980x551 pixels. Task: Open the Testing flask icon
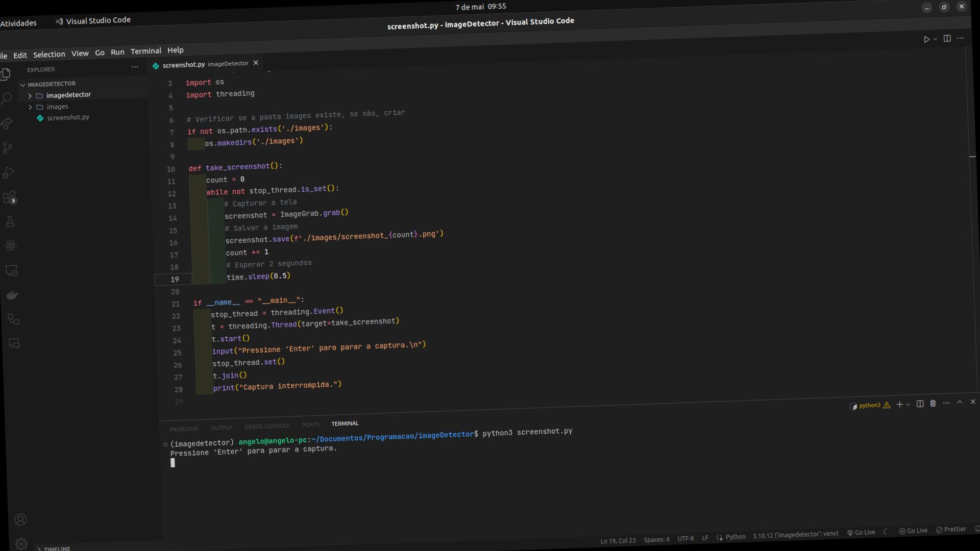pyautogui.click(x=10, y=221)
